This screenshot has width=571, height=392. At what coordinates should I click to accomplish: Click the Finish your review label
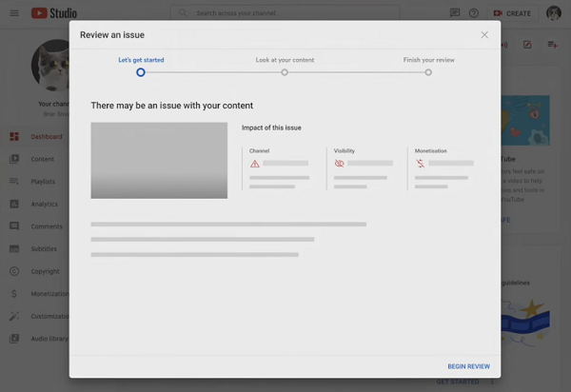point(428,60)
